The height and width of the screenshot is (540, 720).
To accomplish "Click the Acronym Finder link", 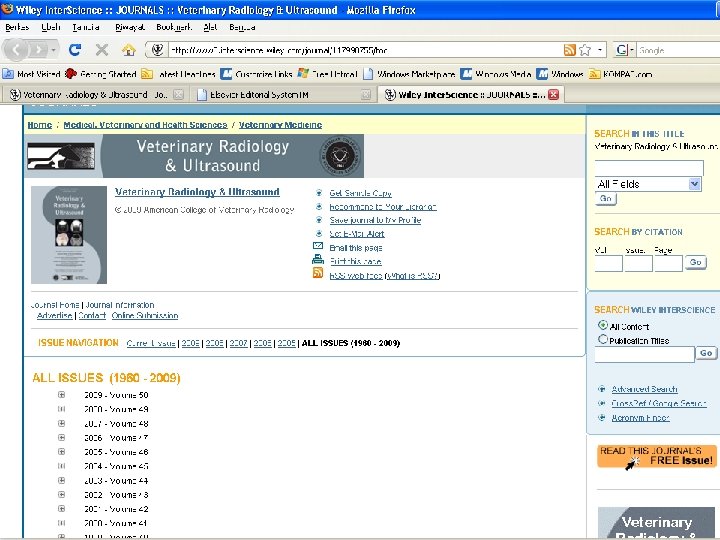I will (640, 418).
